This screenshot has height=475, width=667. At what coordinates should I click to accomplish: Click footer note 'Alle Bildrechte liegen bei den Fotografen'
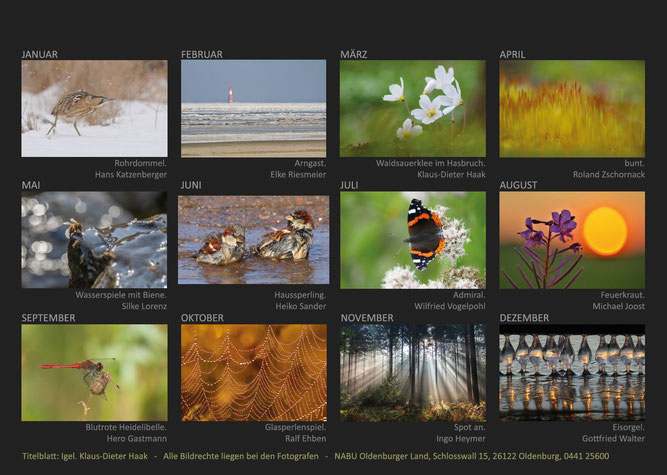coord(241,456)
